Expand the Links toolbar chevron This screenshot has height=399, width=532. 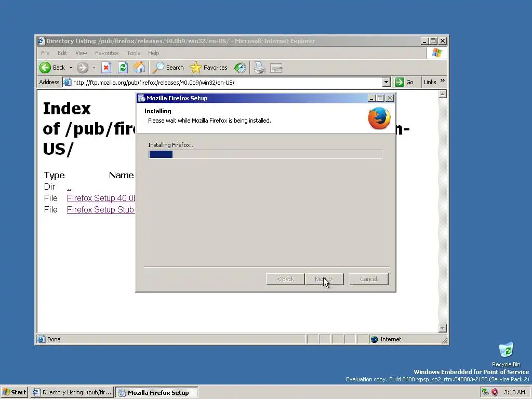pos(443,81)
